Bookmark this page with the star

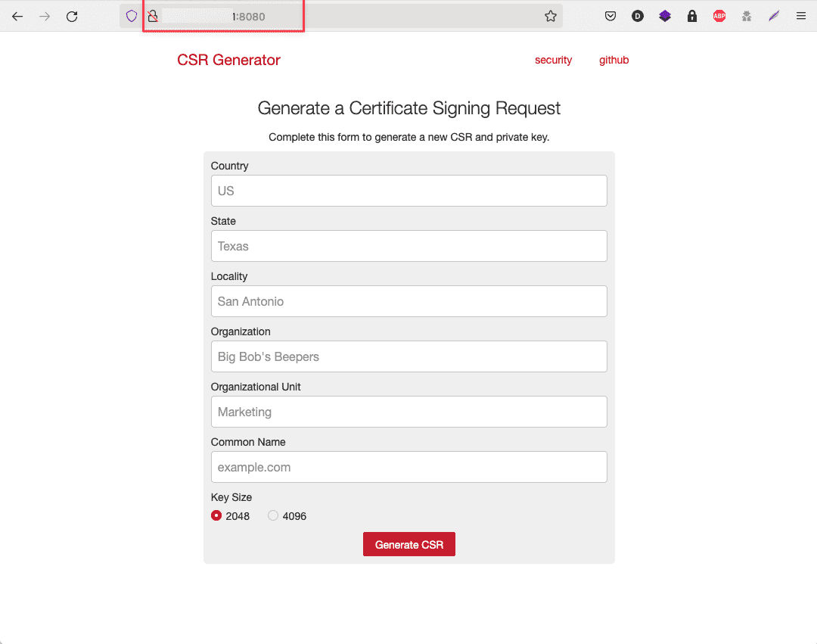click(x=551, y=16)
